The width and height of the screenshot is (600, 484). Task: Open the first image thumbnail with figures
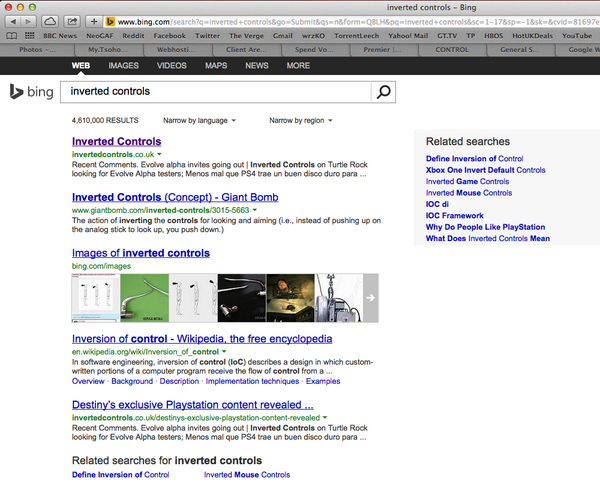(x=96, y=298)
